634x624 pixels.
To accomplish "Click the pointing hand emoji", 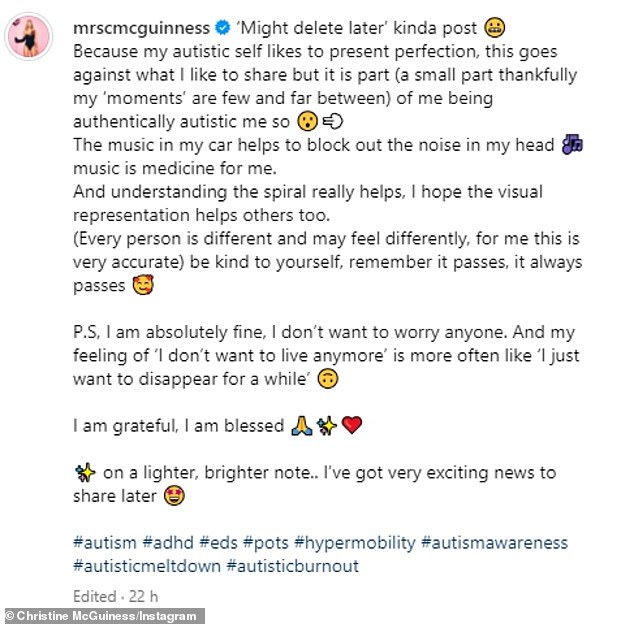I will click(x=333, y=121).
